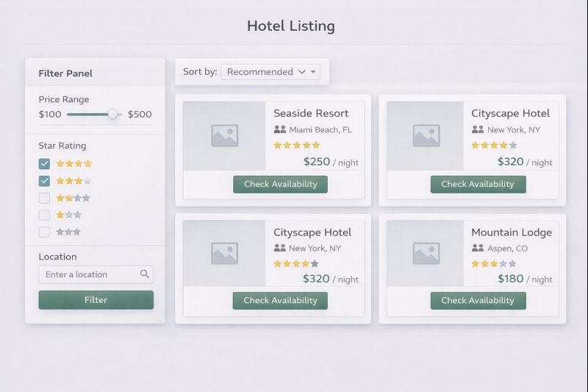Check Availability for Seaside Resort

pyautogui.click(x=281, y=184)
